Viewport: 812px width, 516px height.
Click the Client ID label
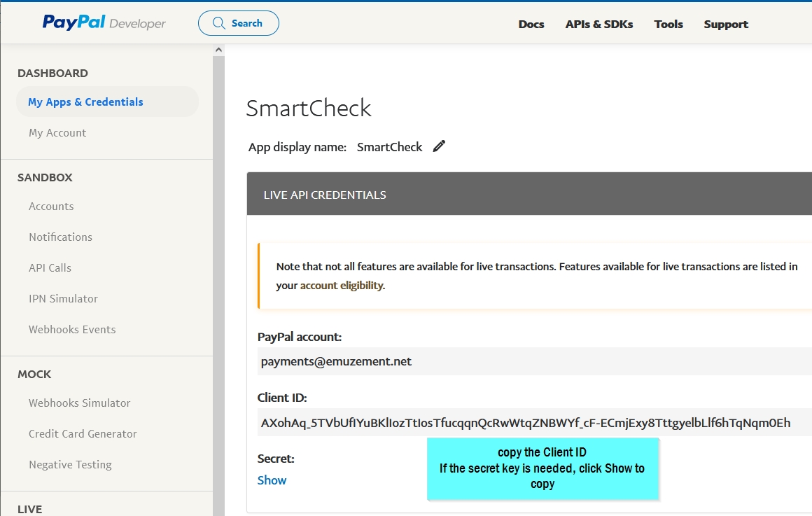[x=282, y=398]
